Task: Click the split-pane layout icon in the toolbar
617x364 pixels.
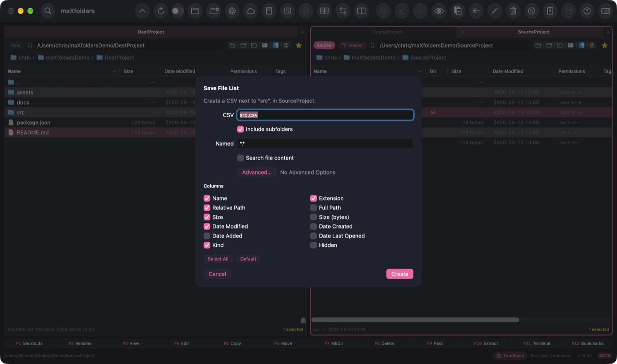Action: [x=361, y=11]
